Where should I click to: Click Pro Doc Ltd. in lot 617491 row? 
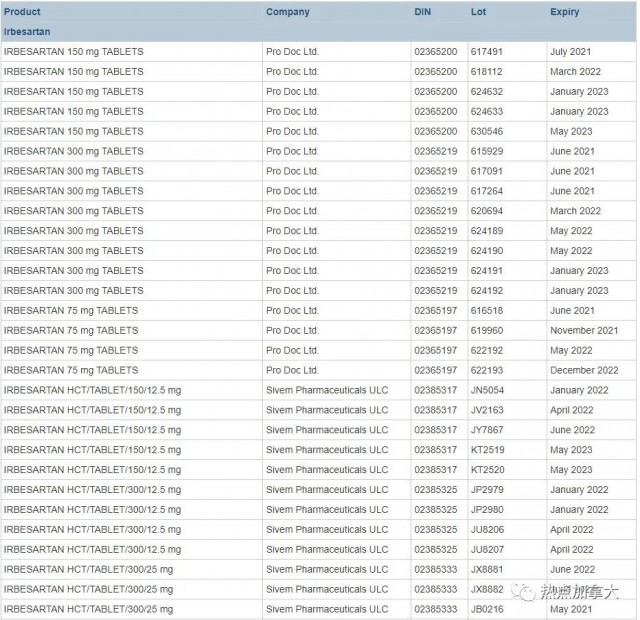(x=292, y=52)
